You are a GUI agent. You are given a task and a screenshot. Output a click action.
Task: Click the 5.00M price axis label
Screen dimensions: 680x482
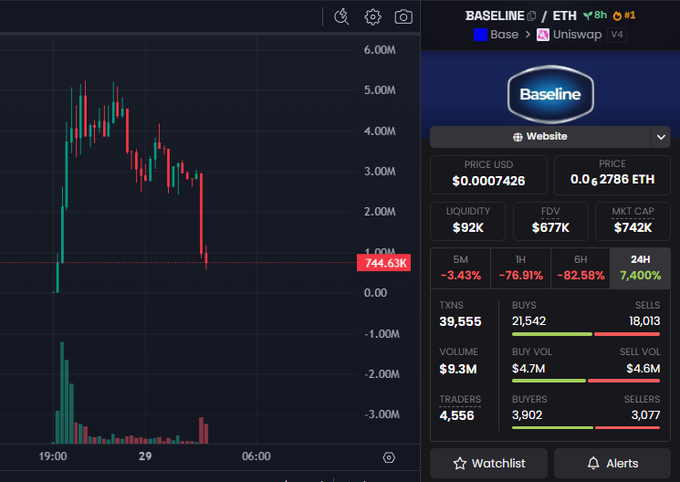[380, 90]
